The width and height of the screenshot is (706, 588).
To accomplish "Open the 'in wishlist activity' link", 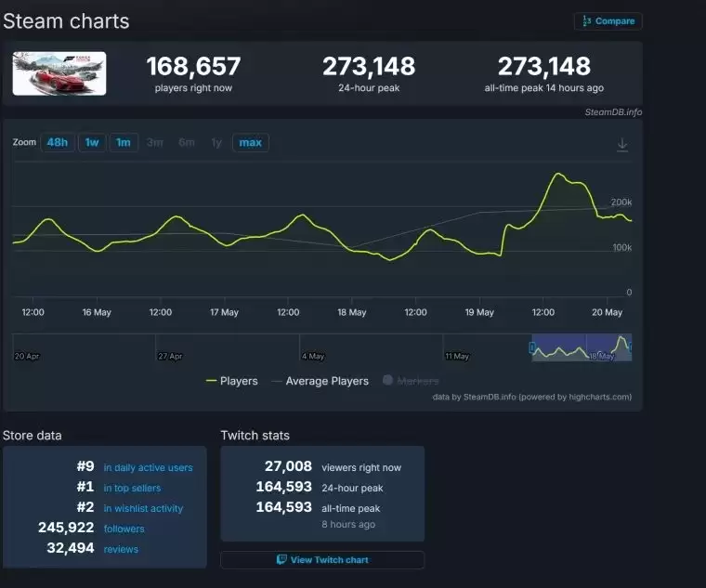I will 143,508.
